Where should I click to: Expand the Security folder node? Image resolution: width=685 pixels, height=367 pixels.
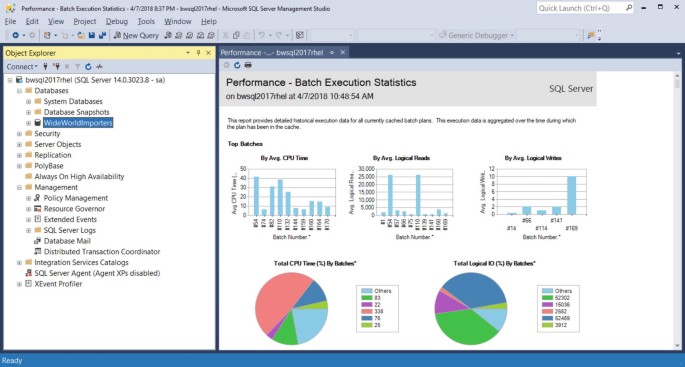(x=19, y=134)
